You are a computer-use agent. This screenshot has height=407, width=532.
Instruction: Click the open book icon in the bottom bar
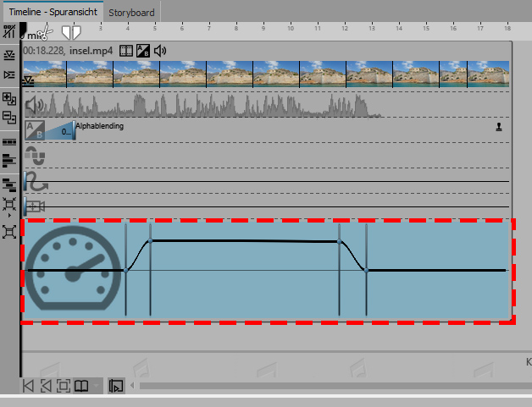81,386
